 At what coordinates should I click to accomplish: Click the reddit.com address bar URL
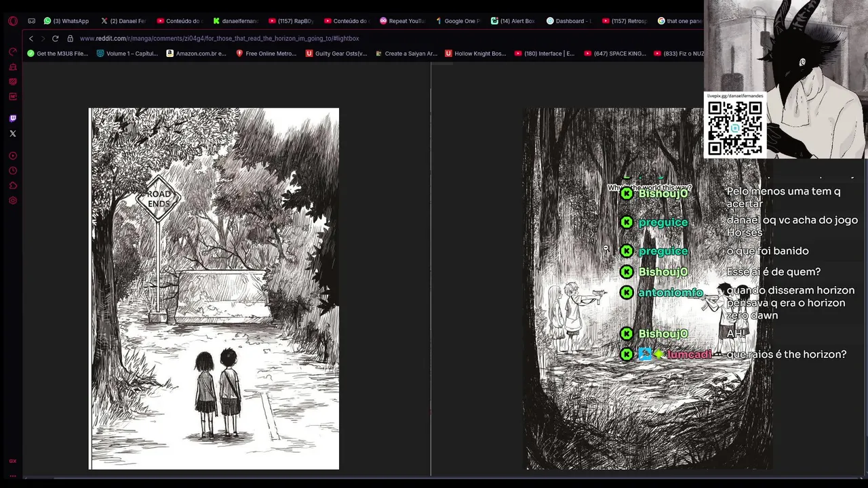click(x=219, y=39)
